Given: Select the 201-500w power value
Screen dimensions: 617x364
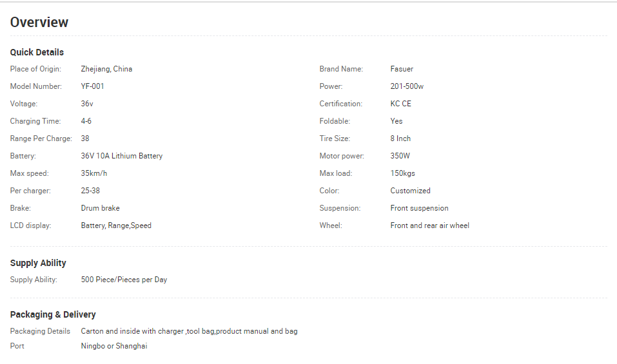Looking at the screenshot, I should click(x=407, y=86).
